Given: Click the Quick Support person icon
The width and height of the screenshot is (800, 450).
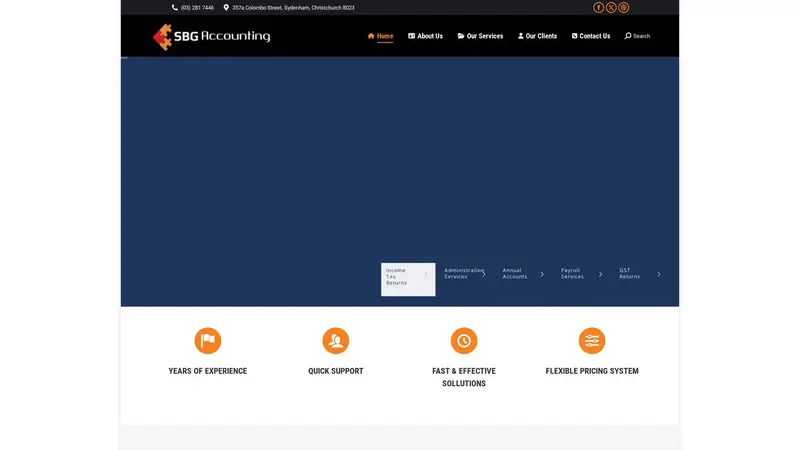Looking at the screenshot, I should coord(336,340).
